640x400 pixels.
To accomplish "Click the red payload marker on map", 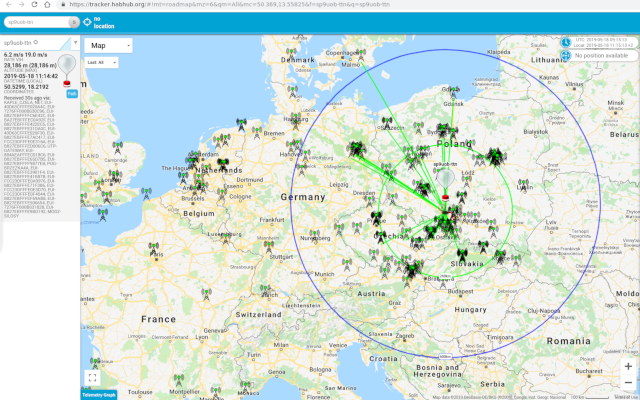I will 444,196.
